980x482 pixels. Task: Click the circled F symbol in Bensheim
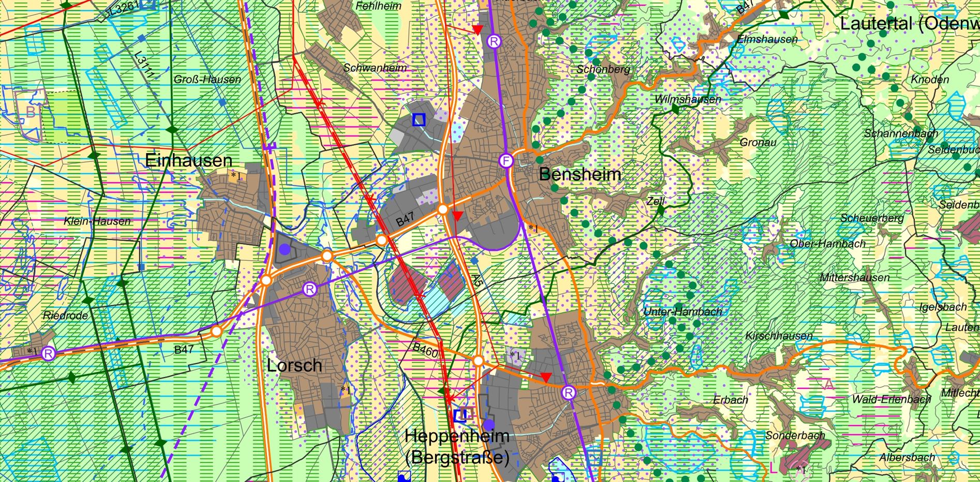[506, 161]
